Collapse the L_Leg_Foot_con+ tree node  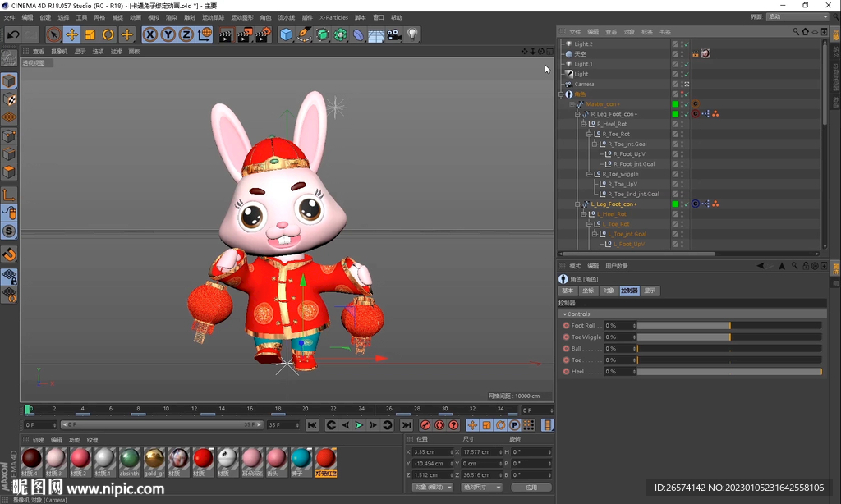pos(577,204)
